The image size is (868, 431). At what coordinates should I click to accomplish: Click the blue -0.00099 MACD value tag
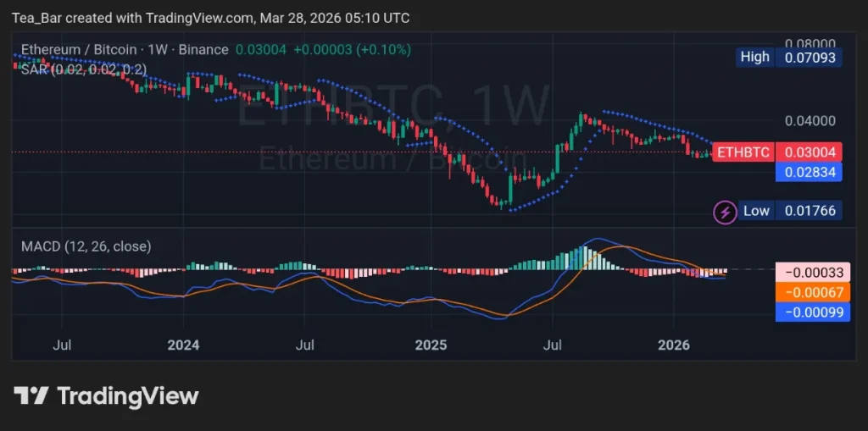[x=810, y=312]
